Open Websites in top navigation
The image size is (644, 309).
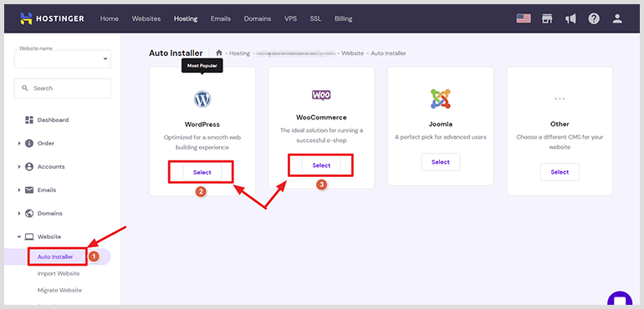pos(146,18)
